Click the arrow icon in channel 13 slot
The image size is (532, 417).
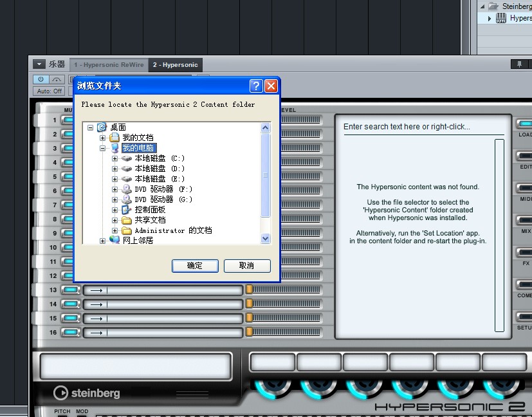[x=96, y=290]
